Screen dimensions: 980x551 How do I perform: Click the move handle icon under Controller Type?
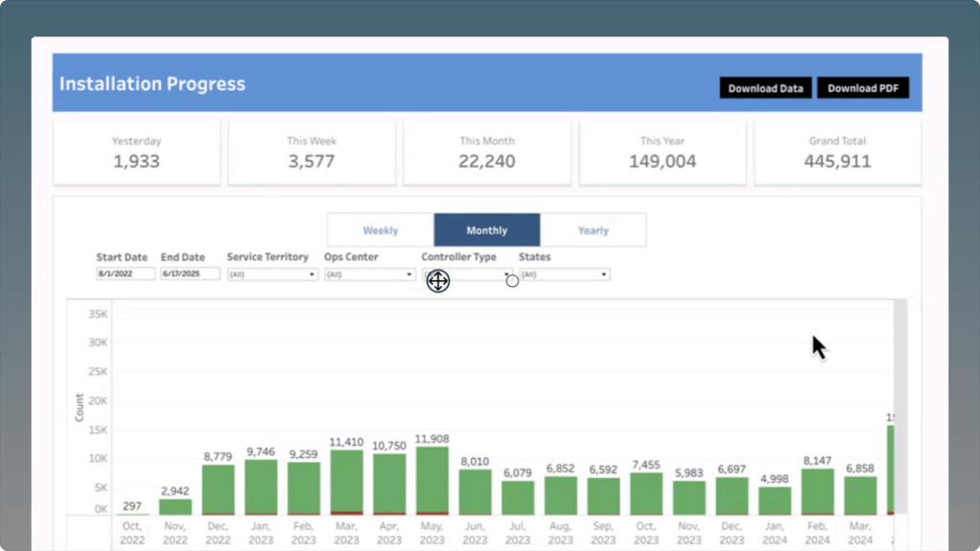[x=438, y=281]
